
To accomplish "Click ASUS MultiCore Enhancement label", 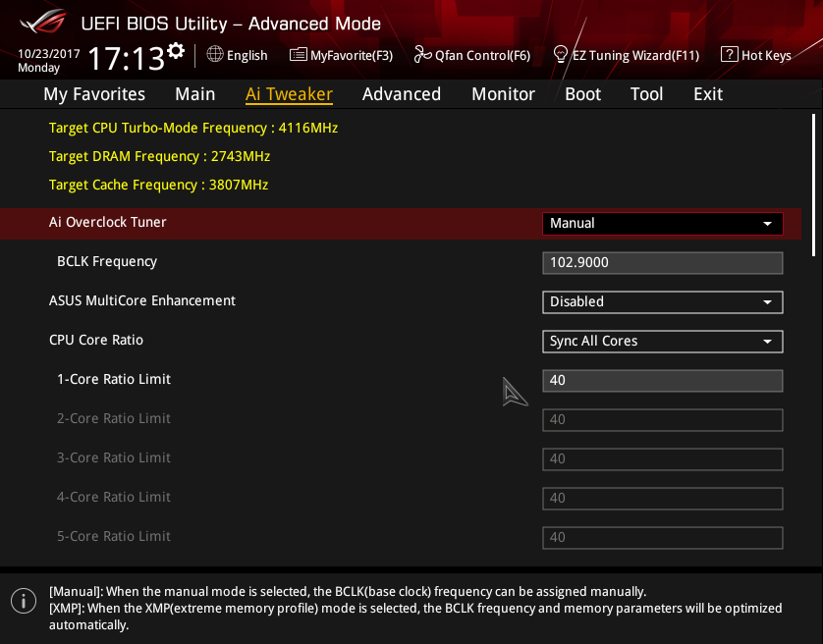I will coord(142,300).
